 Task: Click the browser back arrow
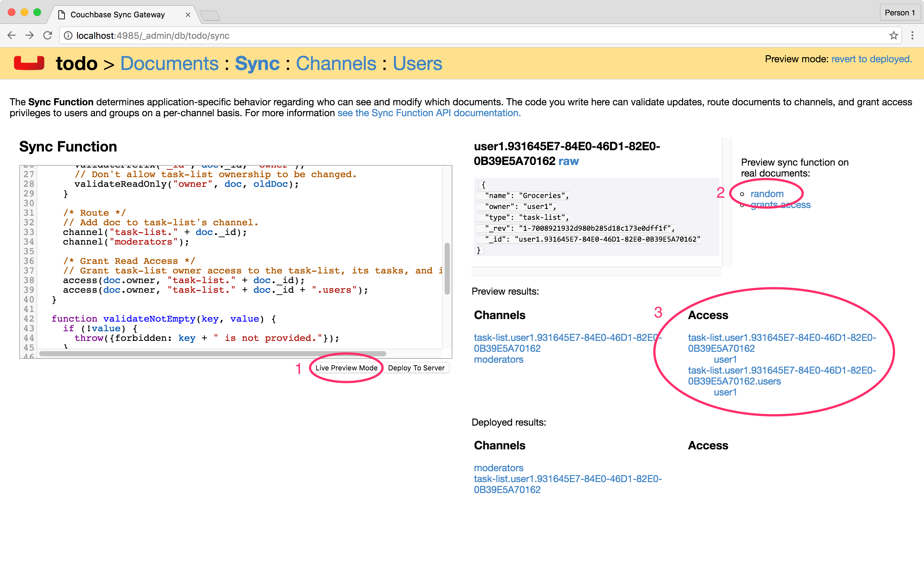[12, 36]
